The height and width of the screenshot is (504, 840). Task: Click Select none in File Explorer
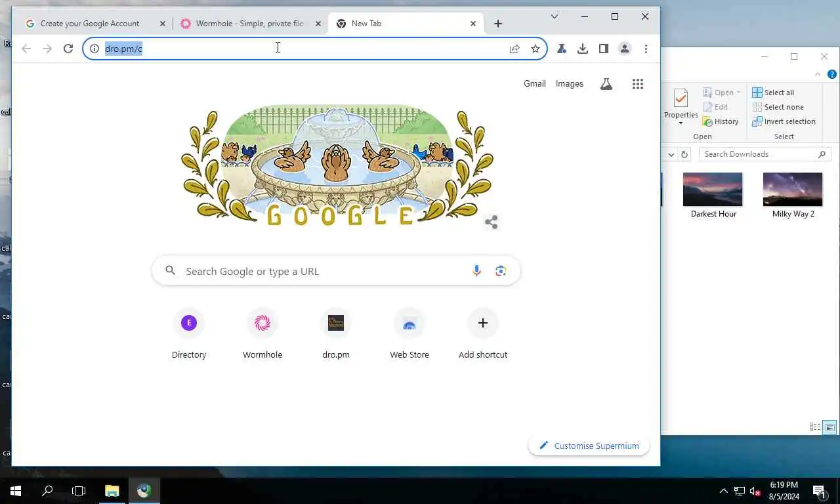tap(778, 107)
